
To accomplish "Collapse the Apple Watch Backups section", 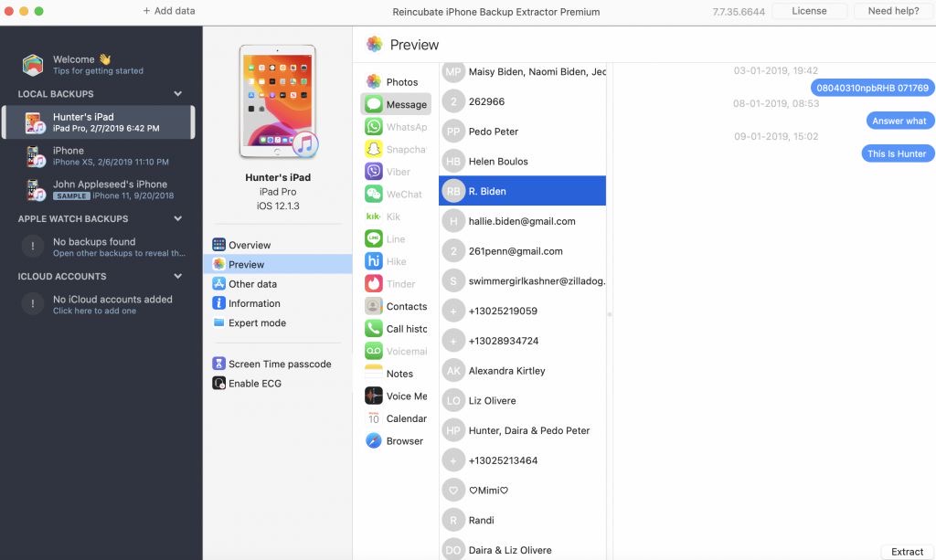I will pos(178,219).
